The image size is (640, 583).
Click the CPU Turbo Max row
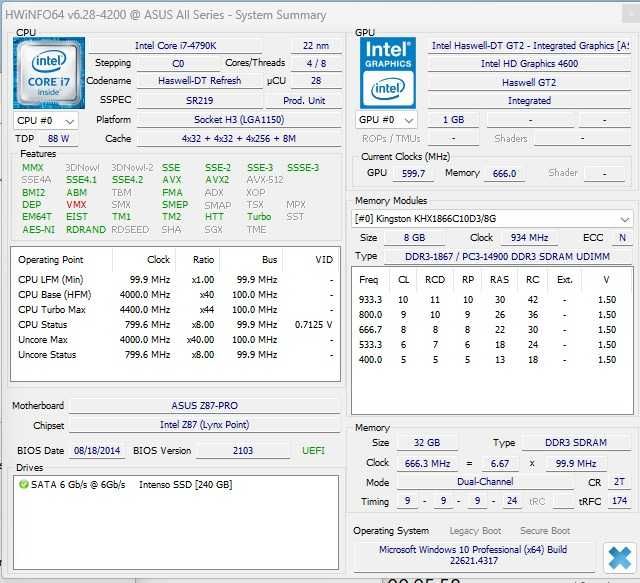(x=175, y=310)
